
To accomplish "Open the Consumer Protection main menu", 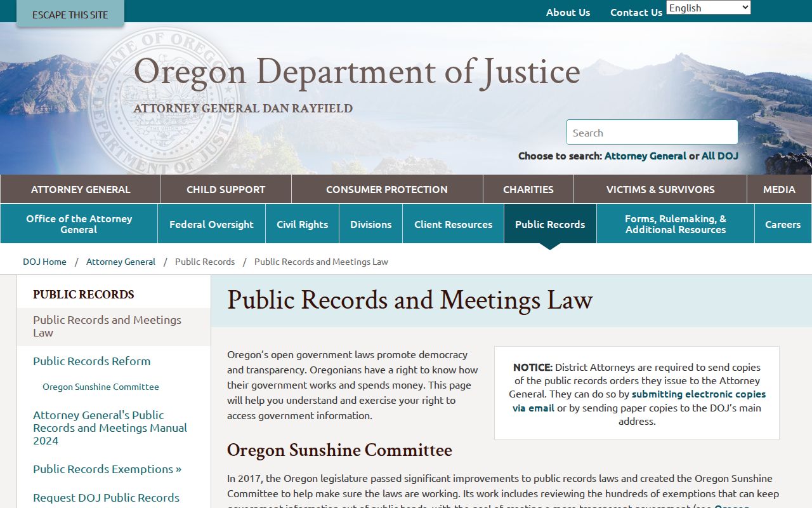I will point(387,189).
